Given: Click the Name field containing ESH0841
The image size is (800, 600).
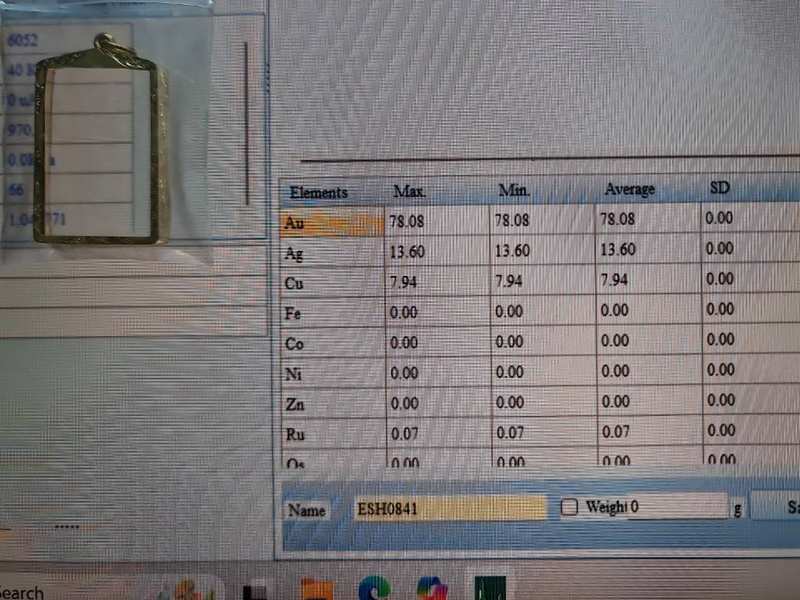Looking at the screenshot, I should (450, 508).
